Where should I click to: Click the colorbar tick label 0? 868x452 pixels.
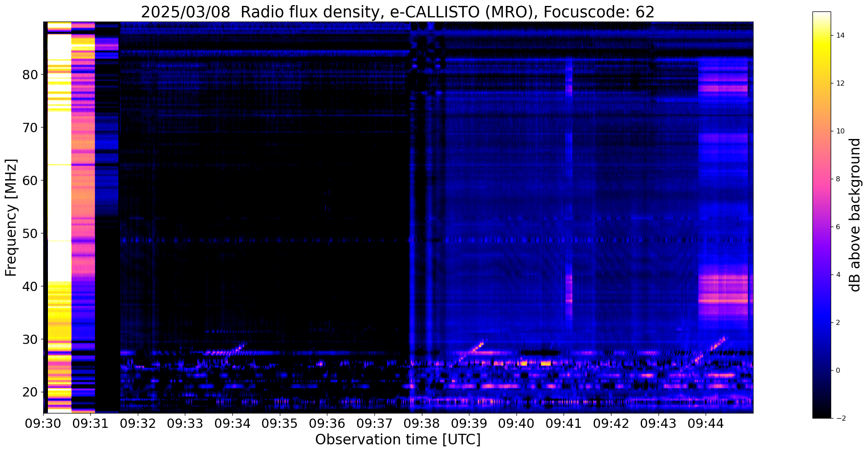(x=837, y=371)
